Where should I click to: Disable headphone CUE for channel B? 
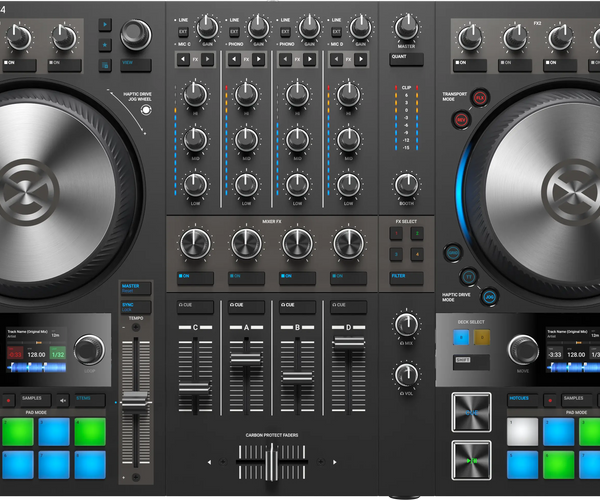[x=297, y=307]
